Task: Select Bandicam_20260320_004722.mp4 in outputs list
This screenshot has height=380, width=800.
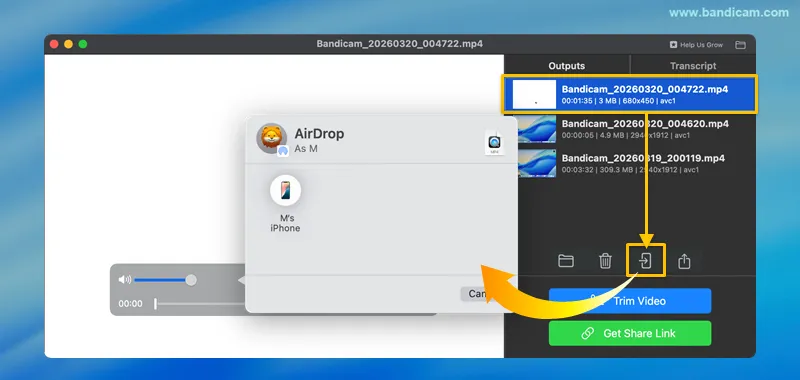Action: (x=630, y=94)
